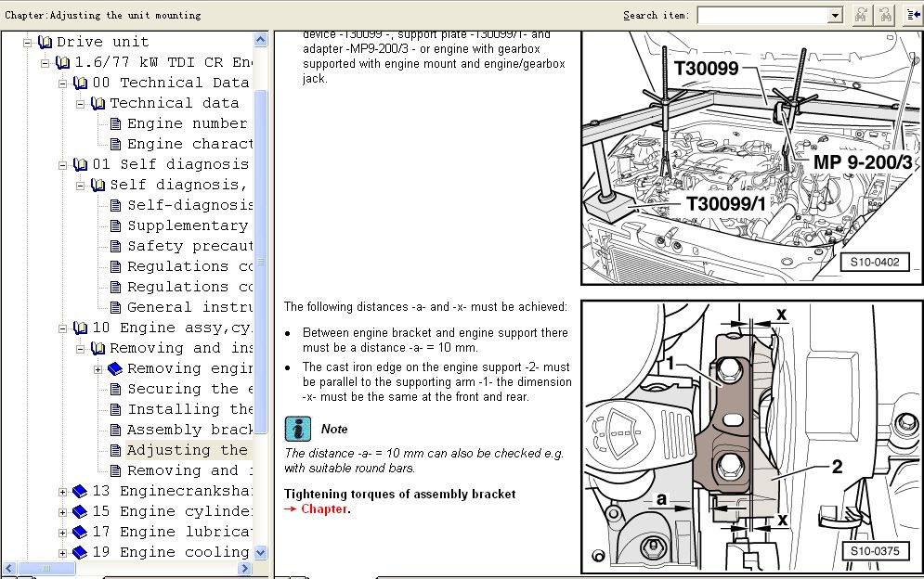
Task: Click document icon beside Engine number
Action: pyautogui.click(x=115, y=123)
